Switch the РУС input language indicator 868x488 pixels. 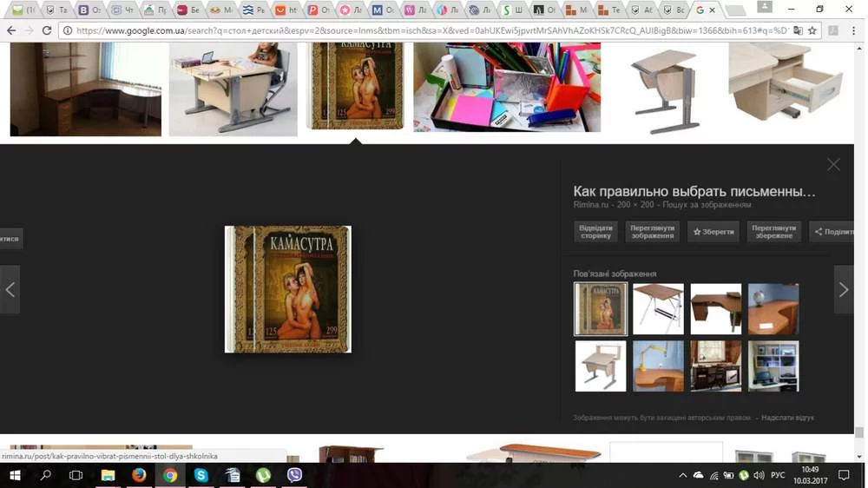778,475
